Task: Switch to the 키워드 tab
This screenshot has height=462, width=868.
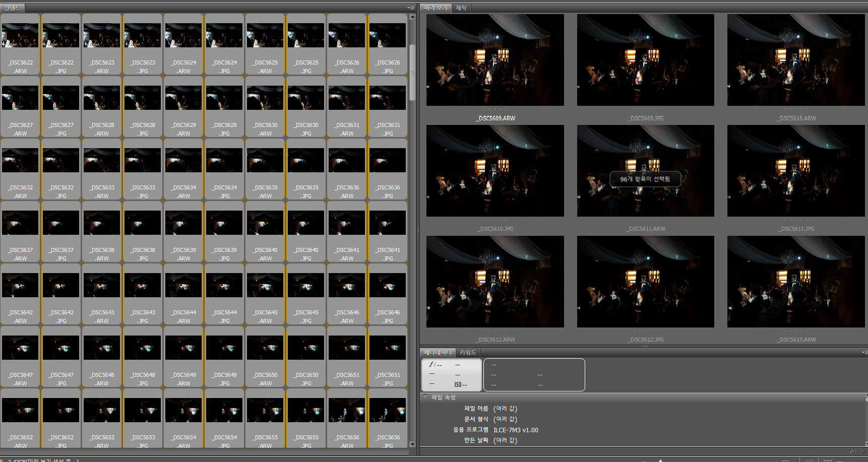Action: (x=468, y=353)
